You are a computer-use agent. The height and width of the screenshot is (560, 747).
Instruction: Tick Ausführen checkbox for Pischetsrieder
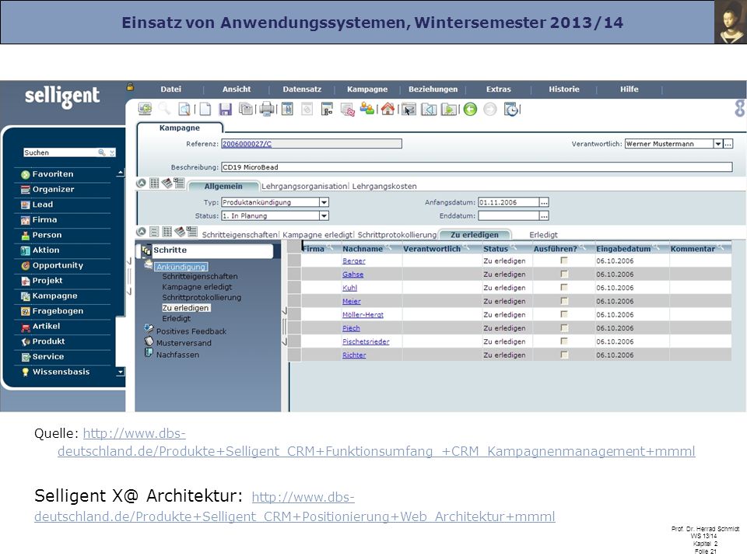pyautogui.click(x=564, y=341)
